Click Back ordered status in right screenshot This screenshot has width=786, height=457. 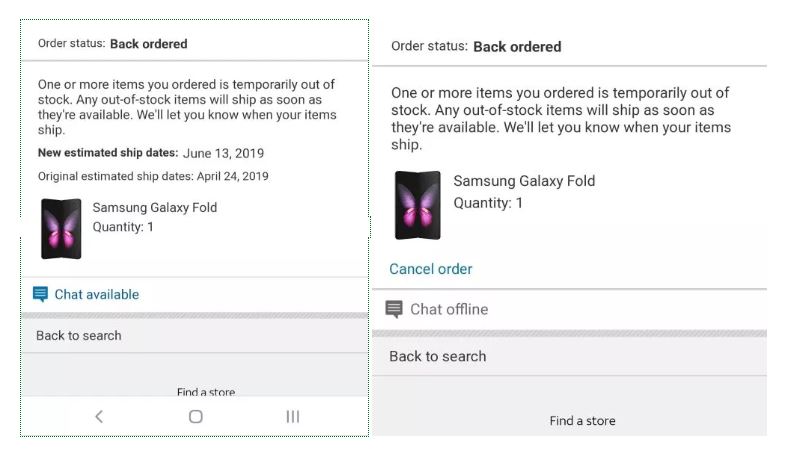(x=517, y=47)
